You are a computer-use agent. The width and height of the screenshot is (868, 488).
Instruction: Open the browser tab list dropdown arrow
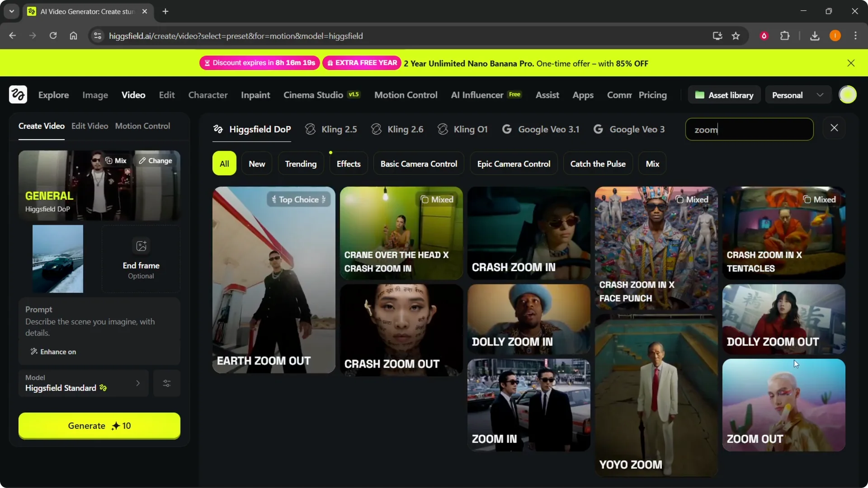click(x=12, y=11)
